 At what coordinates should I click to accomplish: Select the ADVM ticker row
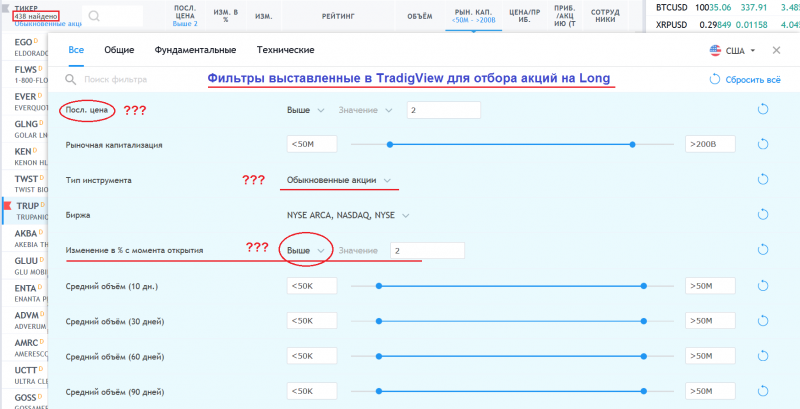24,320
